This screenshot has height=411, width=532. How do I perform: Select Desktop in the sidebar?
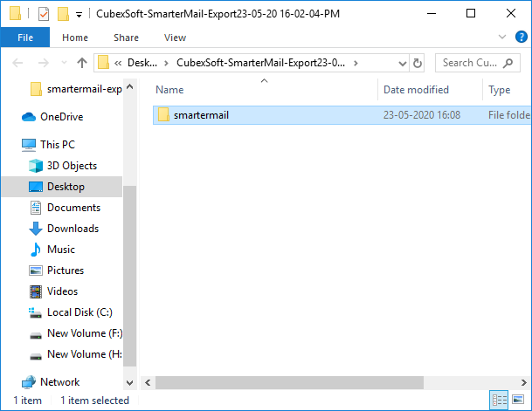pyautogui.click(x=62, y=187)
